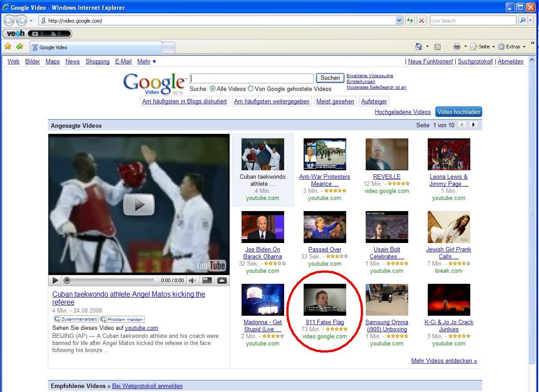Viewport: 539px width, 392px height.
Task: Click the Suchen button
Action: (x=330, y=78)
